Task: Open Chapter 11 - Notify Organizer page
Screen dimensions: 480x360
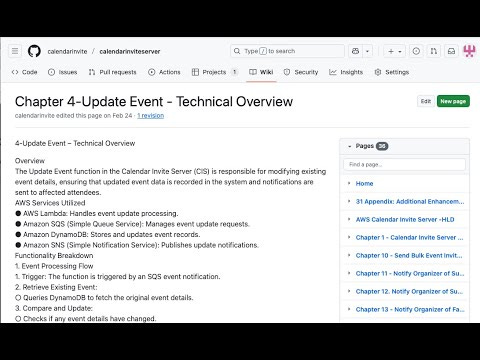Action: pyautogui.click(x=410, y=273)
